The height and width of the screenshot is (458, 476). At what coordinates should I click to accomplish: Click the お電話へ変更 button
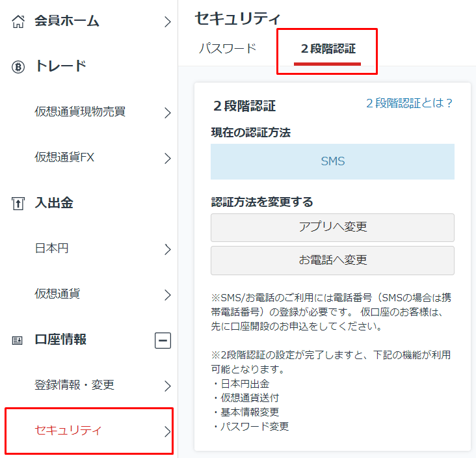[332, 261]
